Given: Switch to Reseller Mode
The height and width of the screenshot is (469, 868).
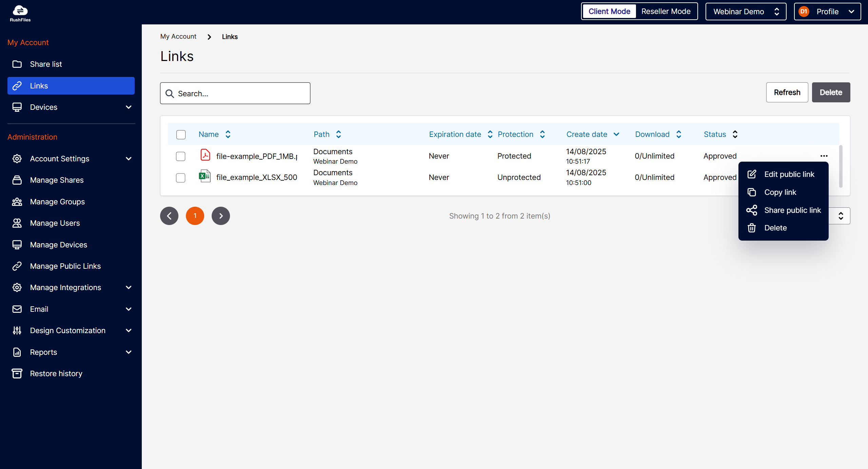Looking at the screenshot, I should 666,12.
